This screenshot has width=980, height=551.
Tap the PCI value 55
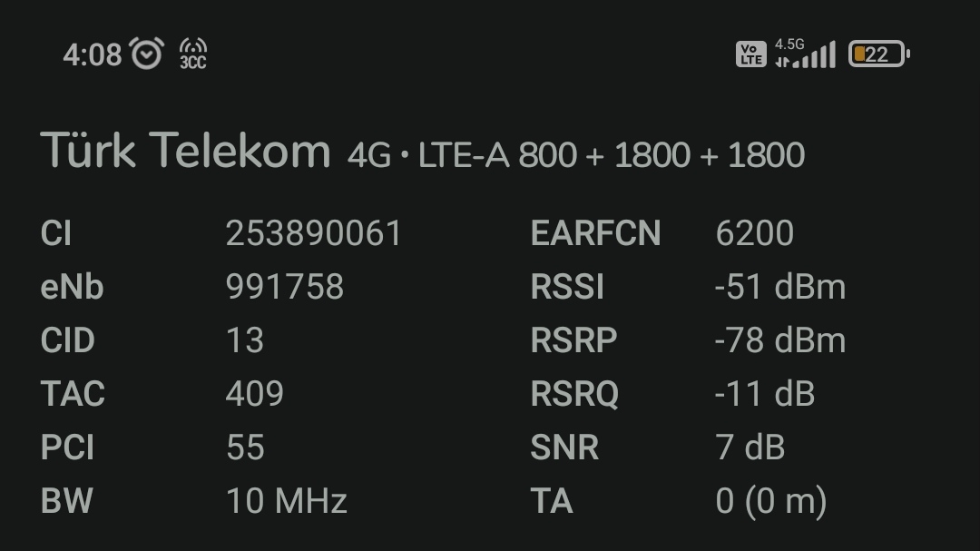[246, 448]
